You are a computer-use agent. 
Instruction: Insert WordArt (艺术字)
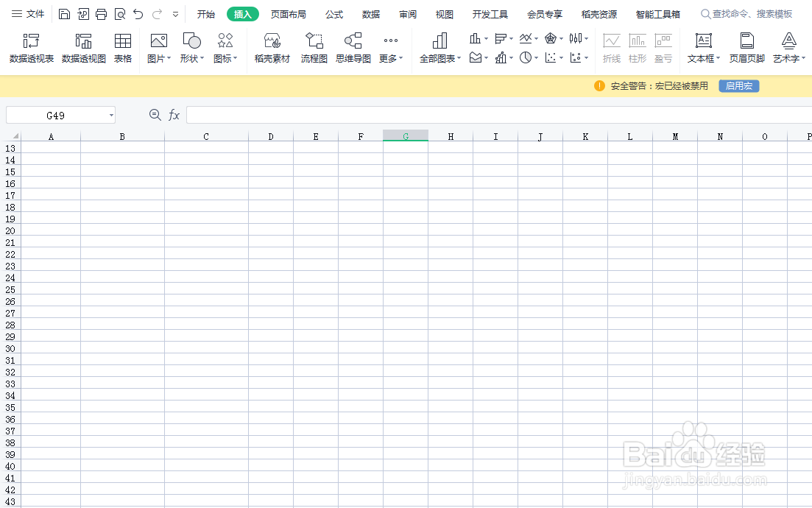(787, 49)
